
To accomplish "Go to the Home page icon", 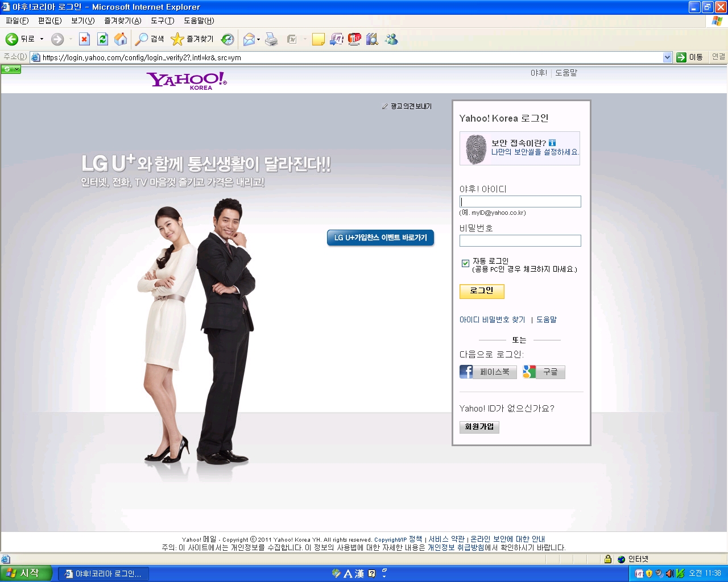I will point(121,39).
